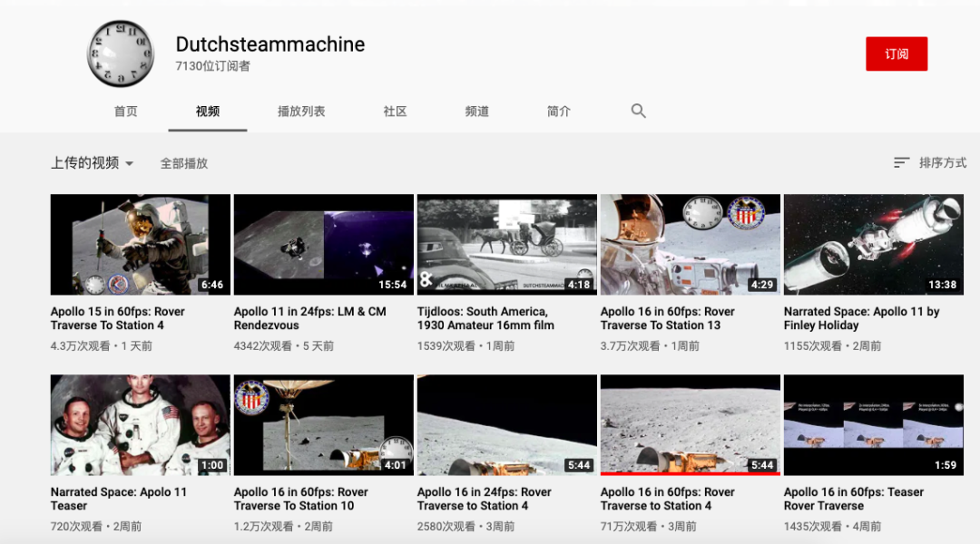Expand the 上传的视频 dropdown

pos(92,163)
